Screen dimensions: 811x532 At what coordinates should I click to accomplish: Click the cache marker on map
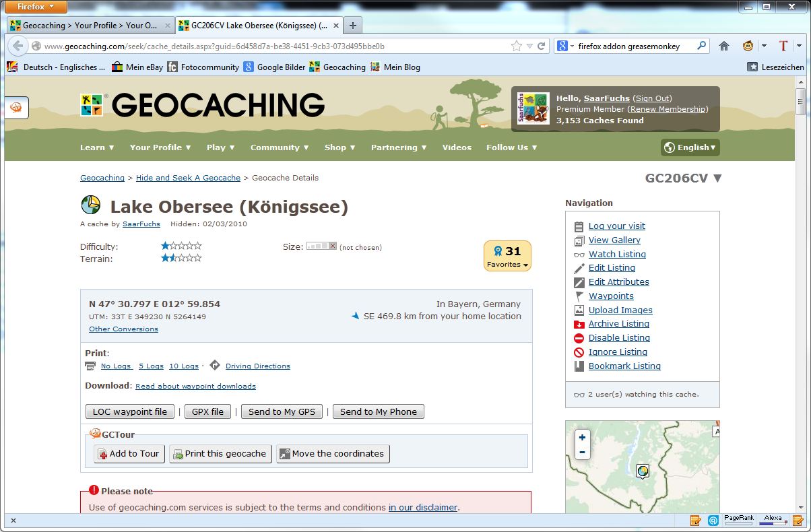(643, 471)
